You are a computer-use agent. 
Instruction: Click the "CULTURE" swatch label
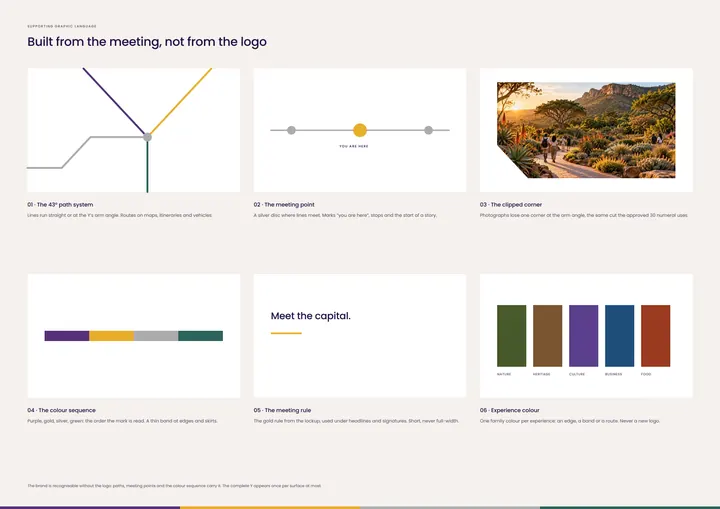(x=577, y=374)
